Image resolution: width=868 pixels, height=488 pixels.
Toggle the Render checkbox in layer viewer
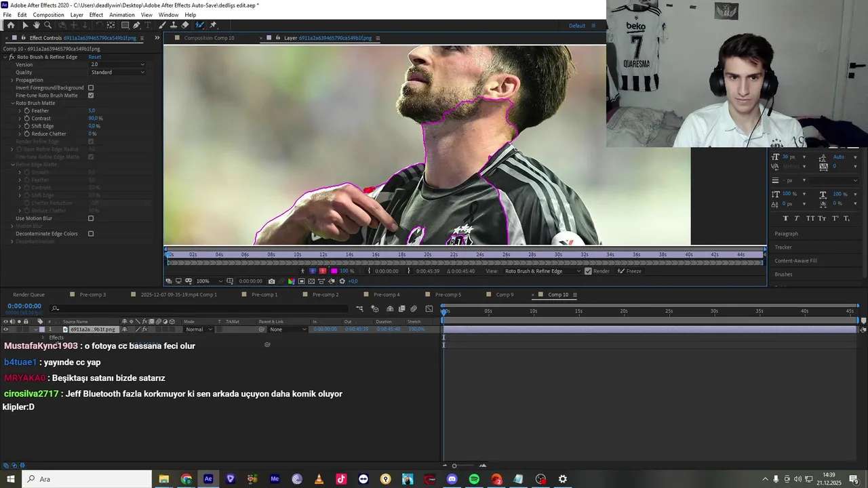588,271
